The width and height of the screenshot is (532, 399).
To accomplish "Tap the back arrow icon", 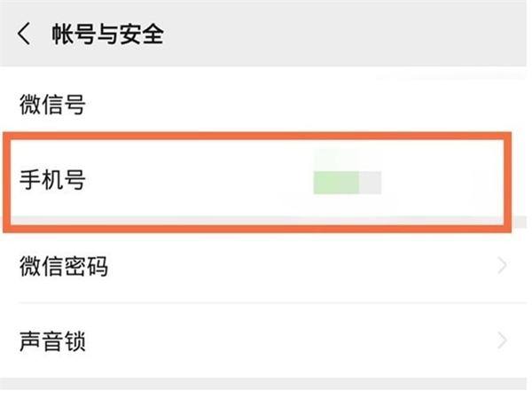I will 24,35.
